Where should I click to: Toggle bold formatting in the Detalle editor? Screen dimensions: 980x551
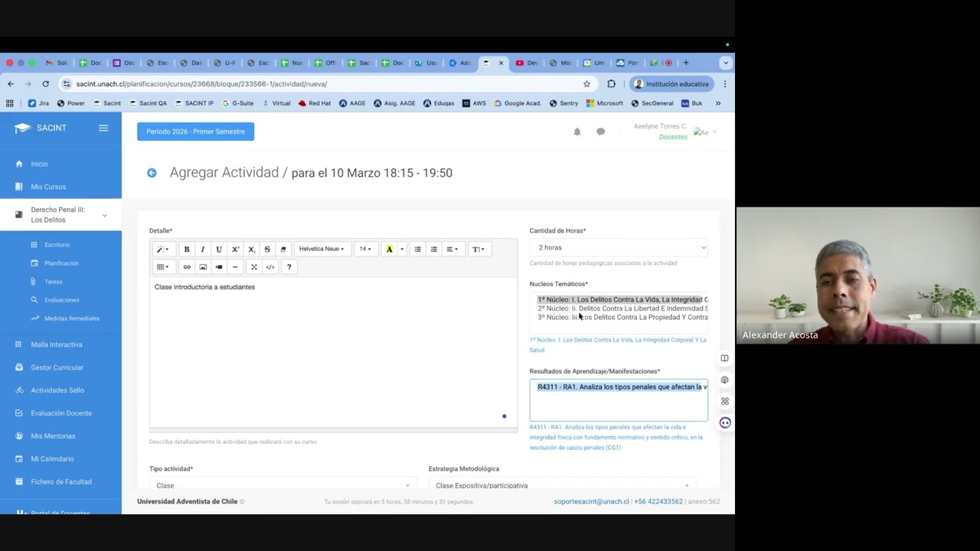[187, 249]
